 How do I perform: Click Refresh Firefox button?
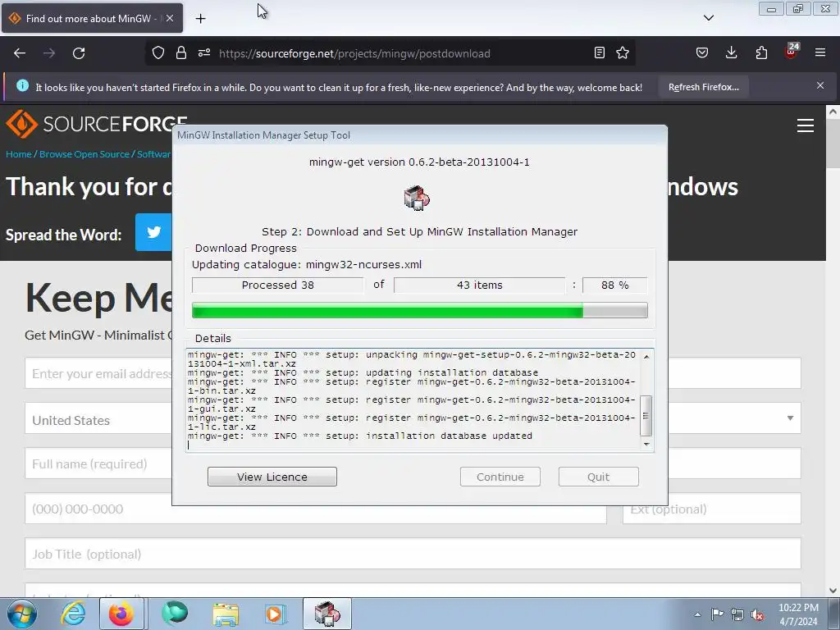[703, 87]
